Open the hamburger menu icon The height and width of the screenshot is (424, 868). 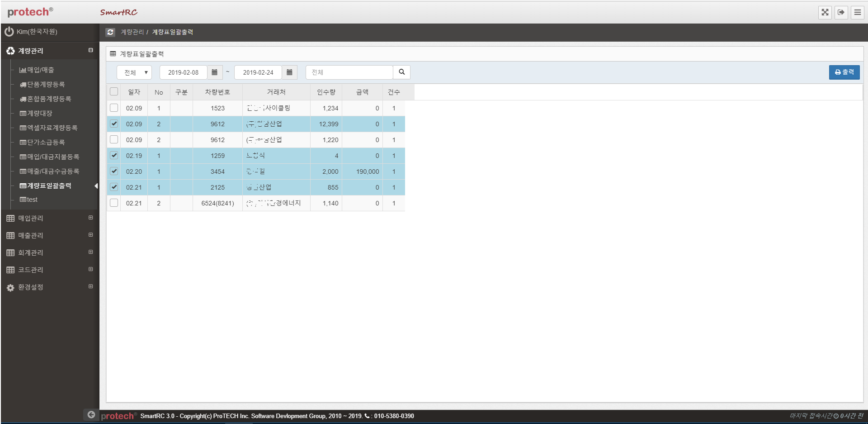[857, 12]
